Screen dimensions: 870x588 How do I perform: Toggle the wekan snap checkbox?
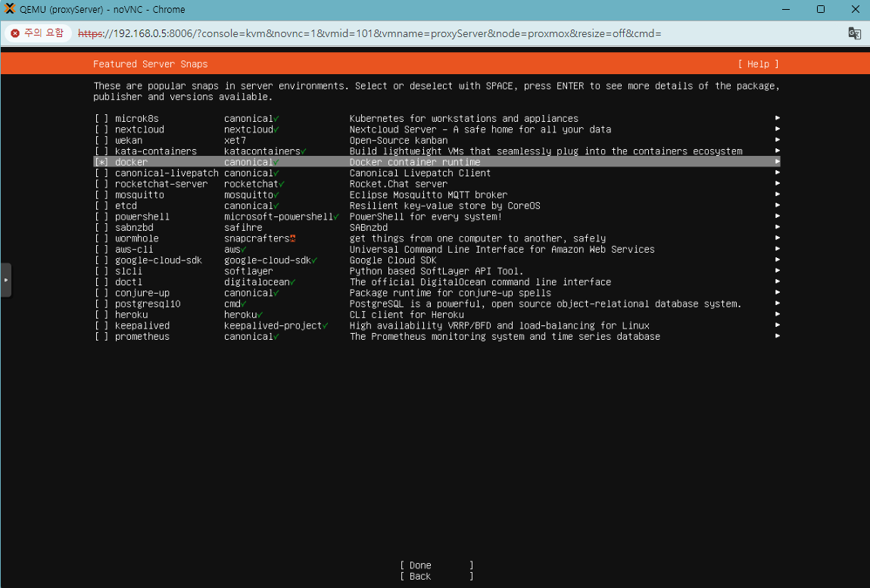click(x=101, y=140)
